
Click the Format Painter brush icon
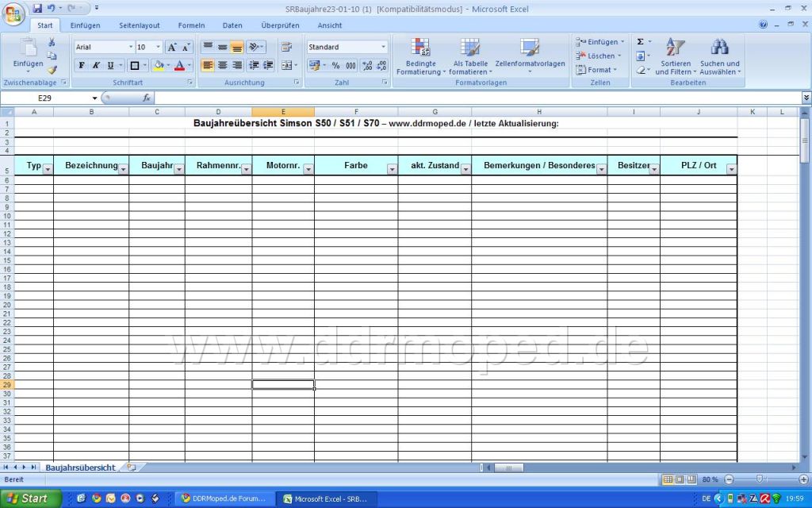click(52, 70)
